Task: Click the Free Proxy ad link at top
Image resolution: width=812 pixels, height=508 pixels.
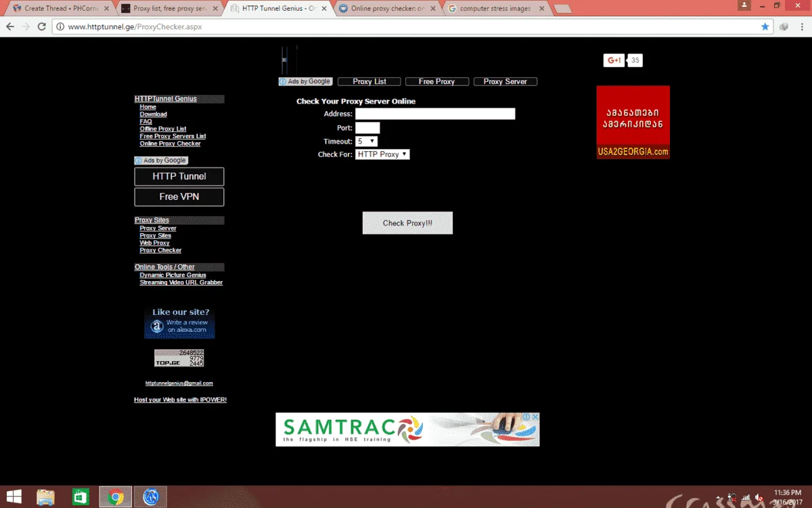Action: click(436, 81)
